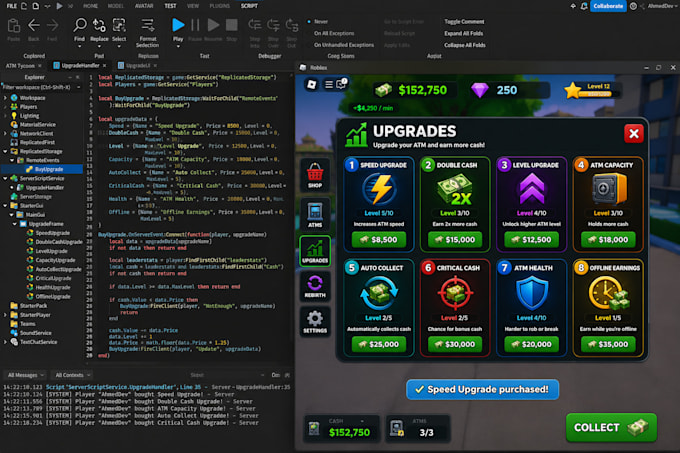This screenshot has width=680, height=453.
Task: Click the Stop square button
Action: [x=232, y=25]
